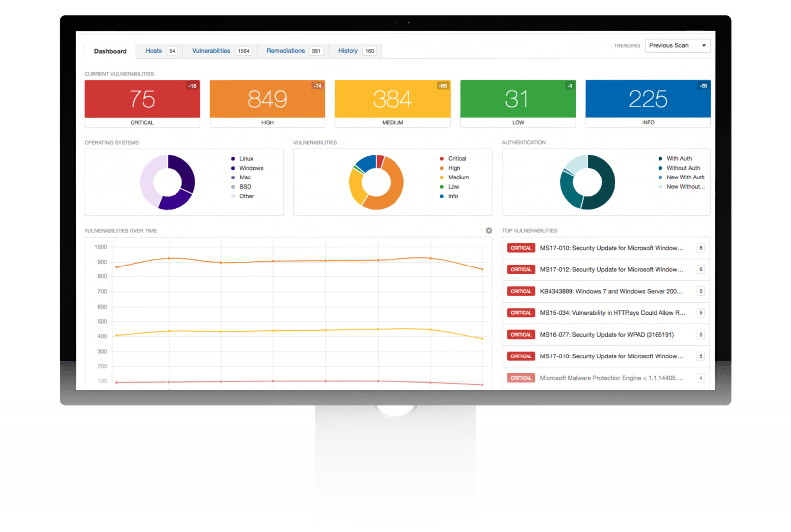Open KB4343899 Windows 7 vulnerability entry

click(x=611, y=291)
